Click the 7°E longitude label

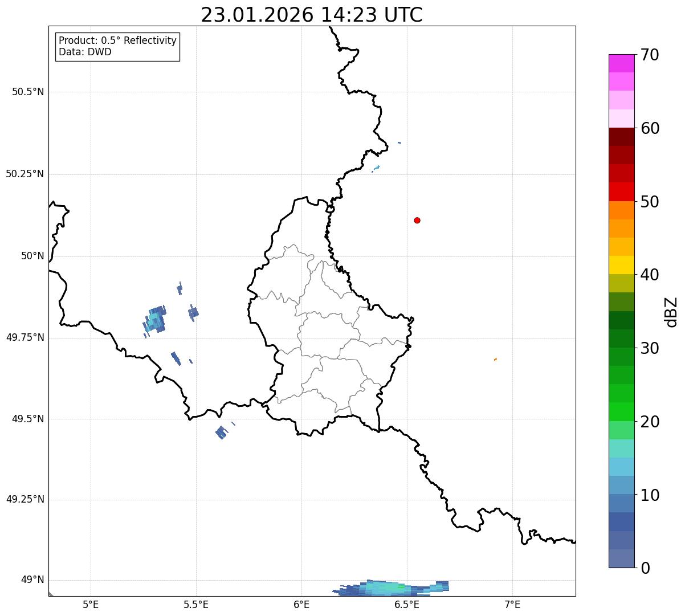512,604
